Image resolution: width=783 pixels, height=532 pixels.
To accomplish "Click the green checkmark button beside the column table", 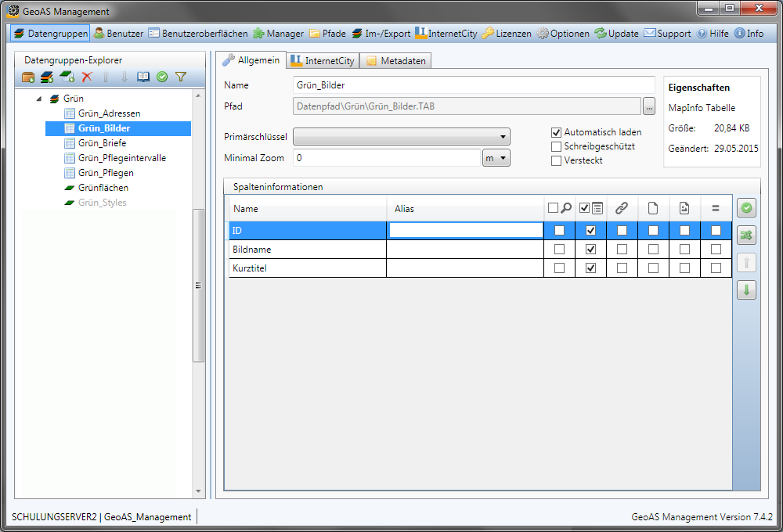I will [746, 208].
